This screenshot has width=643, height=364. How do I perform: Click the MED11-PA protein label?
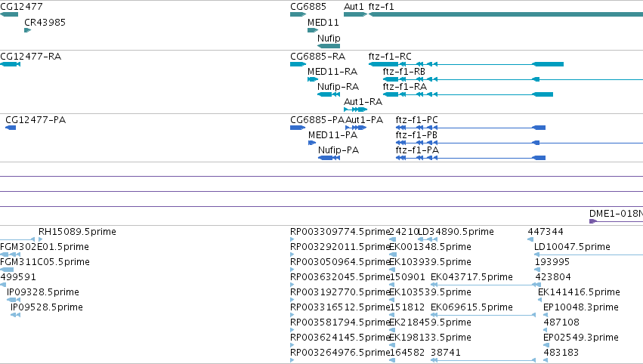click(332, 135)
